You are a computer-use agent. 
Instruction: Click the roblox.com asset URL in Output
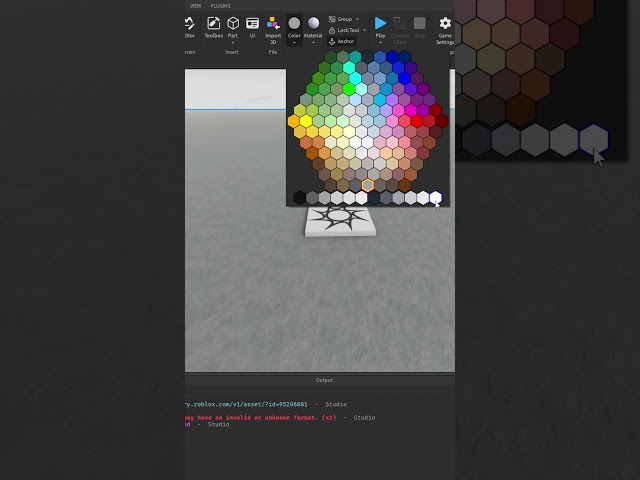(x=246, y=404)
